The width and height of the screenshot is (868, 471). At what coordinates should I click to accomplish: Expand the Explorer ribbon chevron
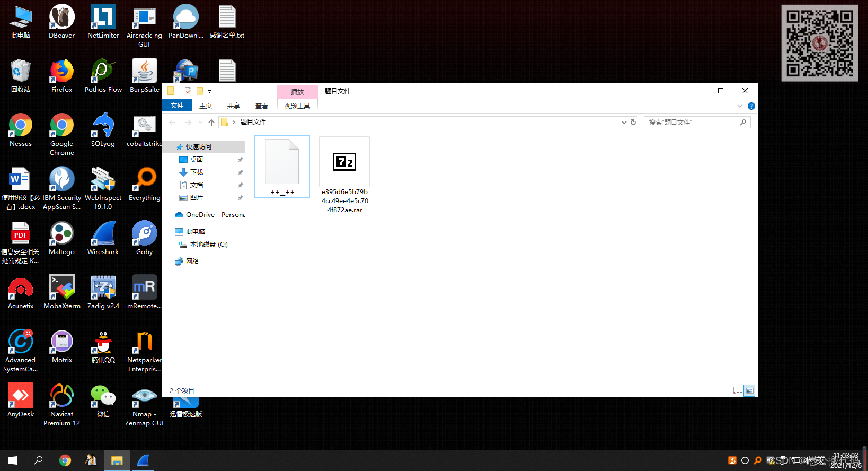click(740, 106)
